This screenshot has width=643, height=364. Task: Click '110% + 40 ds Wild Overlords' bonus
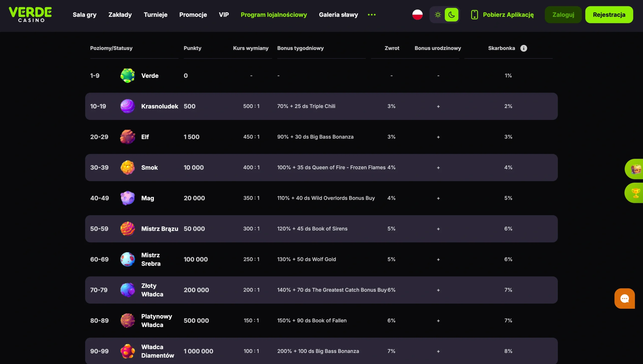click(x=326, y=198)
